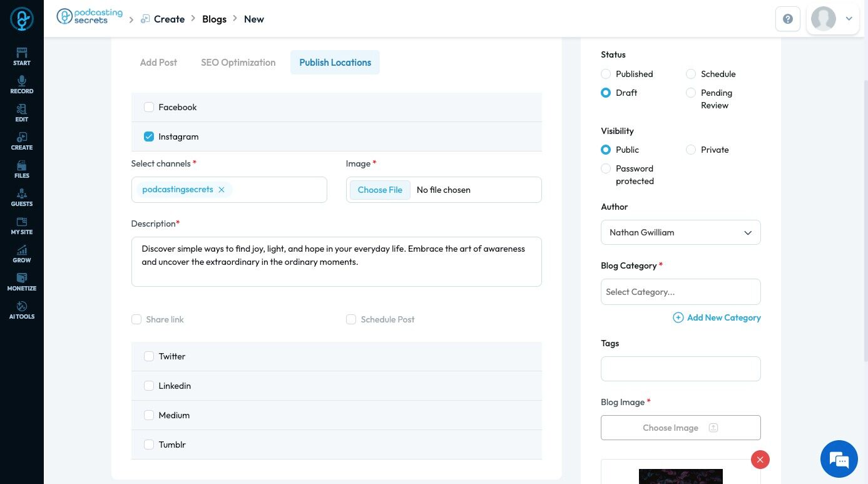Open the CREATE section in sidebar
Screen dimensions: 868x484
(x=22, y=141)
